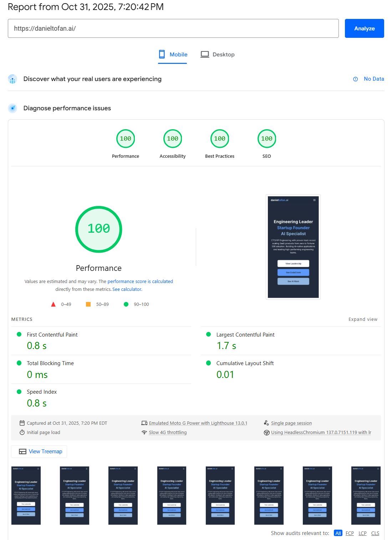Expand the metrics view
Image resolution: width=392 pixels, height=540 pixels.
(363, 319)
